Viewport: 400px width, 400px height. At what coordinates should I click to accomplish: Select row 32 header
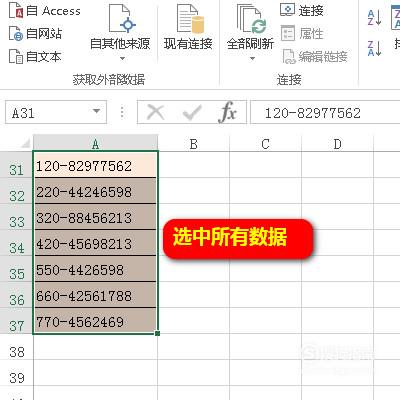17,191
